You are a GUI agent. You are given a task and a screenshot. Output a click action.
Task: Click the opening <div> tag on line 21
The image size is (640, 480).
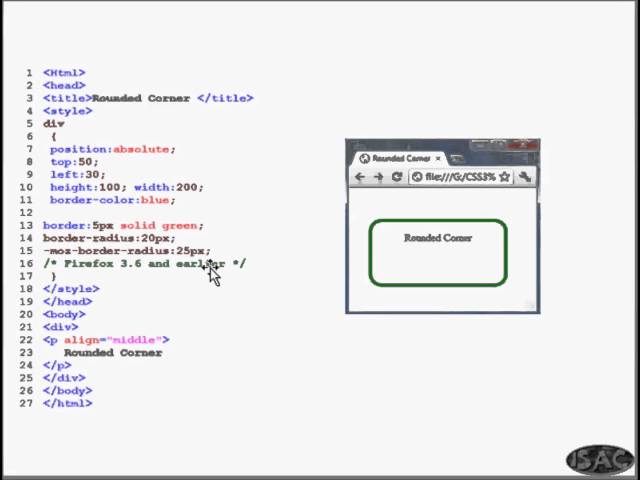[x=61, y=327]
